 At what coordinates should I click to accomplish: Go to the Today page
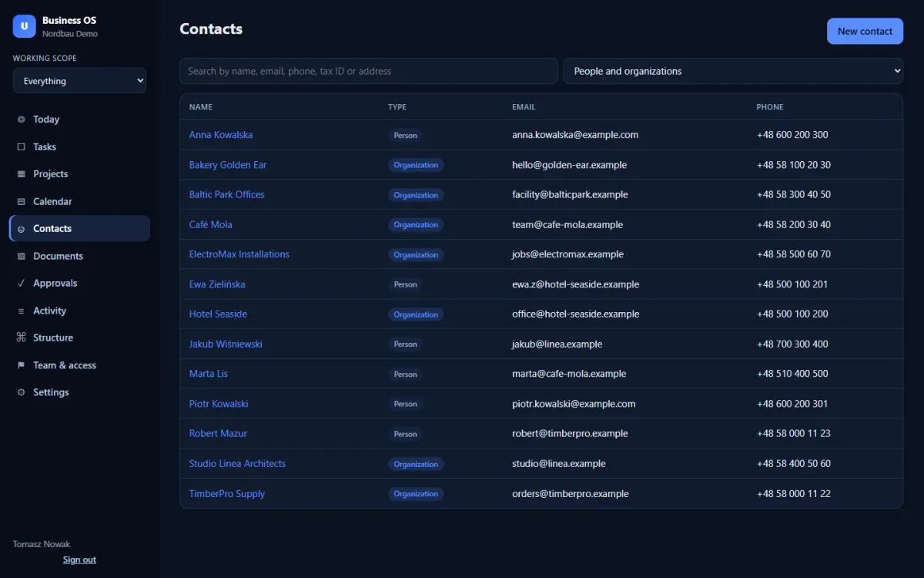tap(79, 119)
